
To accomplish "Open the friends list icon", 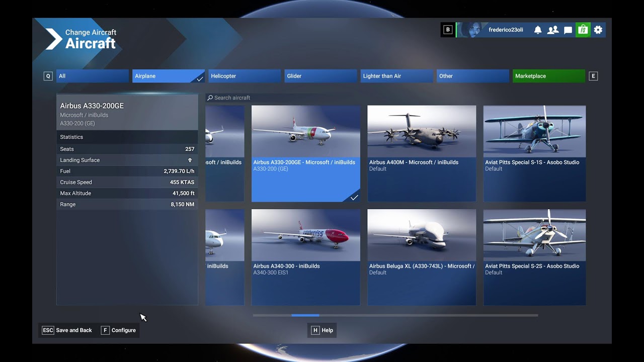I will pos(553,30).
